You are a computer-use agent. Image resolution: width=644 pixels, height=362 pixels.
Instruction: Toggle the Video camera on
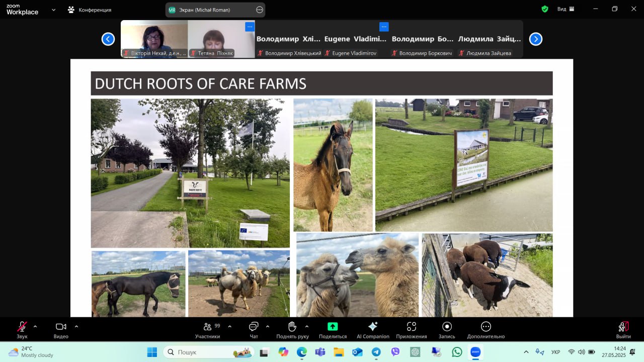[x=61, y=327]
